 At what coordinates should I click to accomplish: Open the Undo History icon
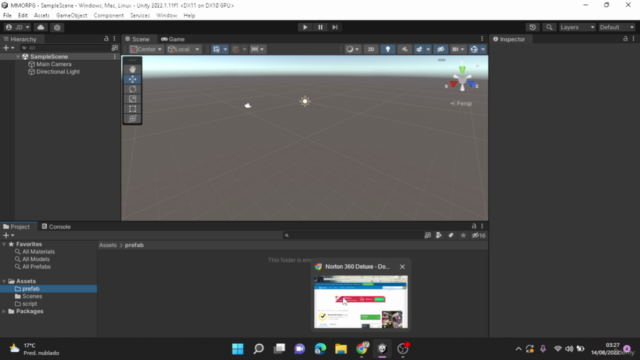click(533, 27)
